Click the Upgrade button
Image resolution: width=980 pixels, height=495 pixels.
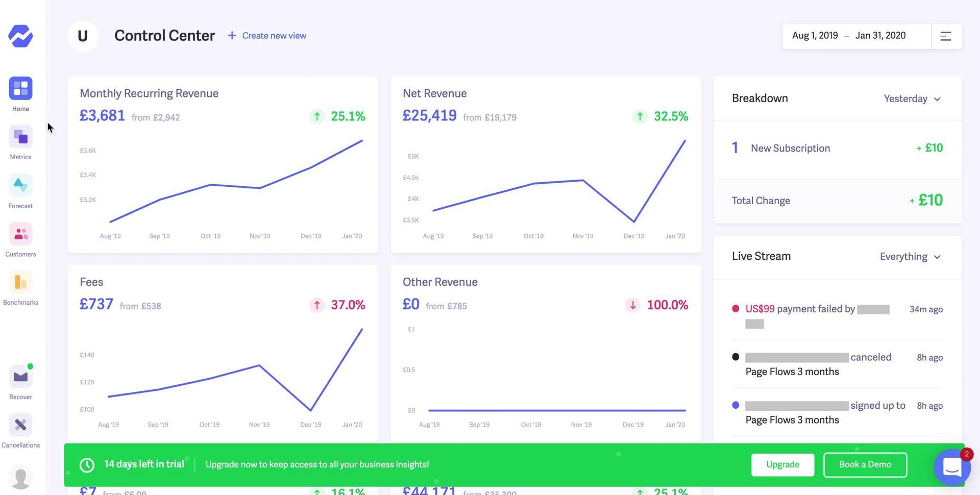click(x=782, y=465)
